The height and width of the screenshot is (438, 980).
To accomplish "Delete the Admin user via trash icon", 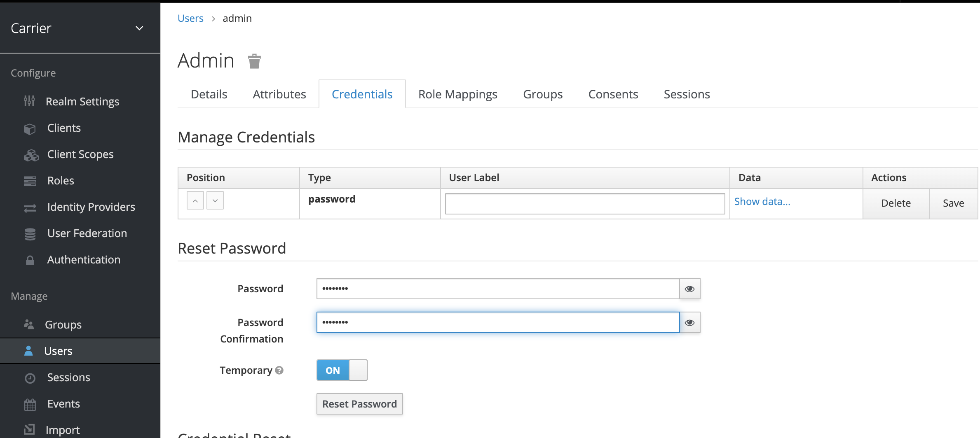I will (x=254, y=61).
